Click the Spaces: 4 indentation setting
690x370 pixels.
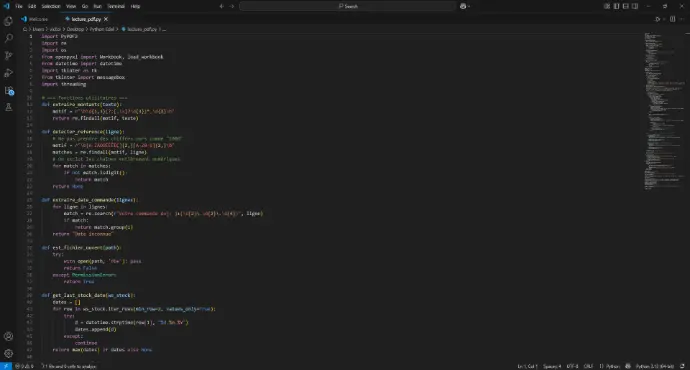click(552, 366)
